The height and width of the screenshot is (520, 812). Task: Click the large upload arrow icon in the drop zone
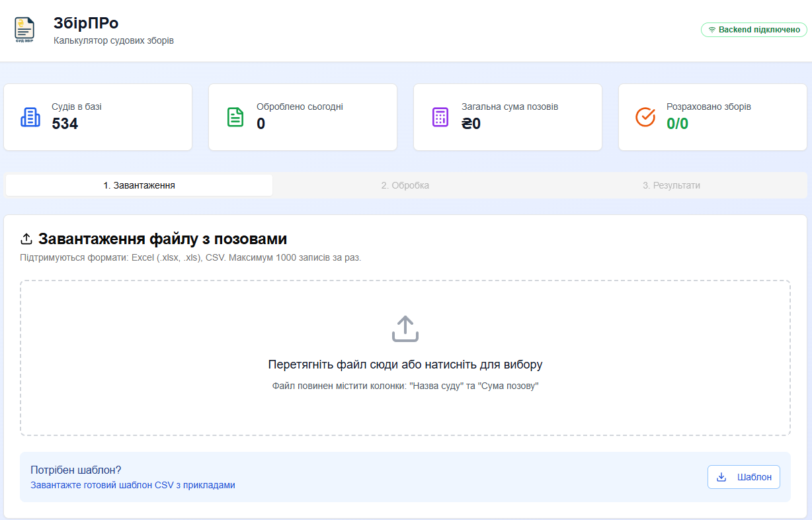tap(406, 329)
